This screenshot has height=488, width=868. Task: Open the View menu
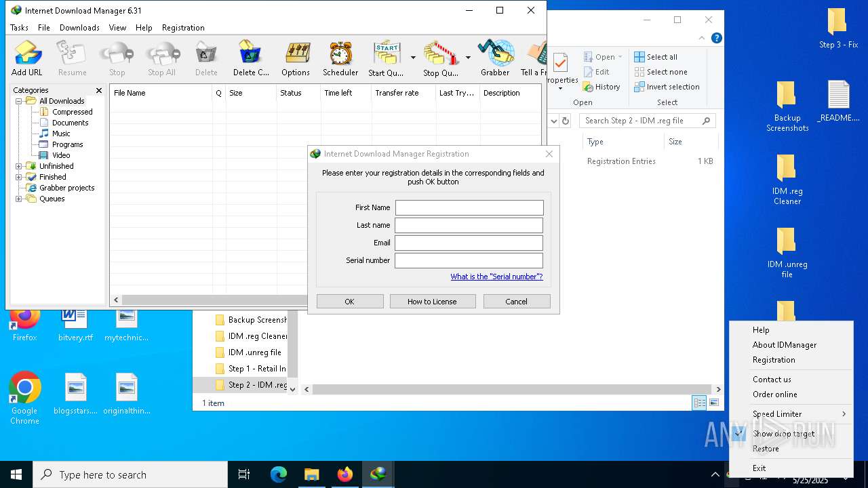click(x=117, y=28)
